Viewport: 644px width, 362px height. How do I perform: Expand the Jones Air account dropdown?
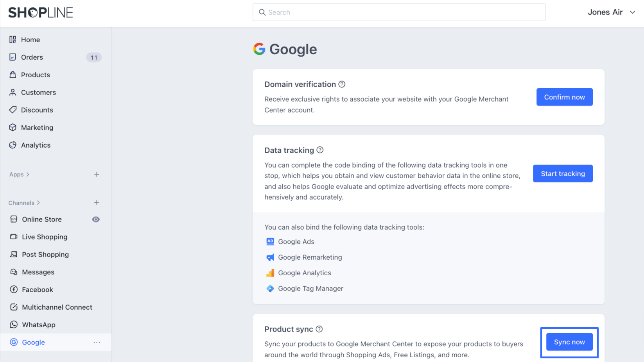(632, 12)
